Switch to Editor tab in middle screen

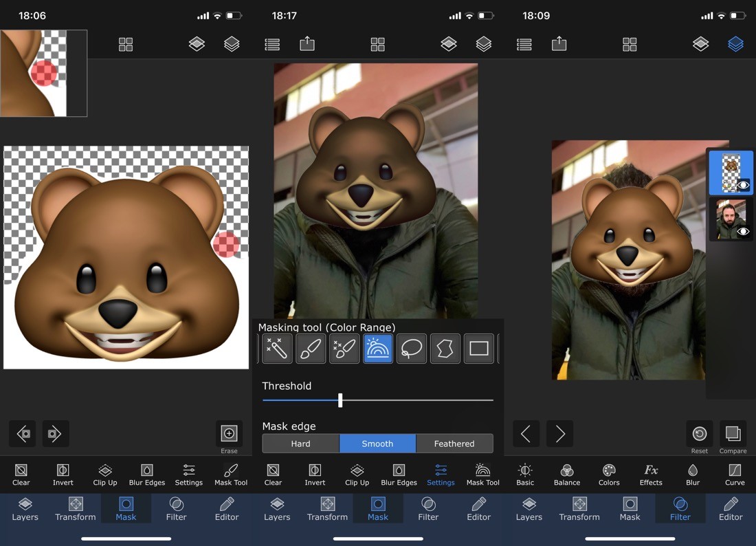tap(479, 510)
